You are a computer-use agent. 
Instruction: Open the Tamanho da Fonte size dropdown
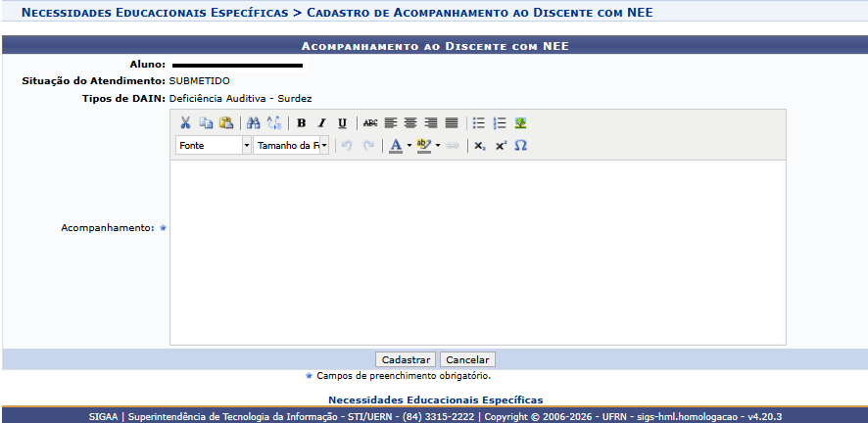click(x=291, y=146)
